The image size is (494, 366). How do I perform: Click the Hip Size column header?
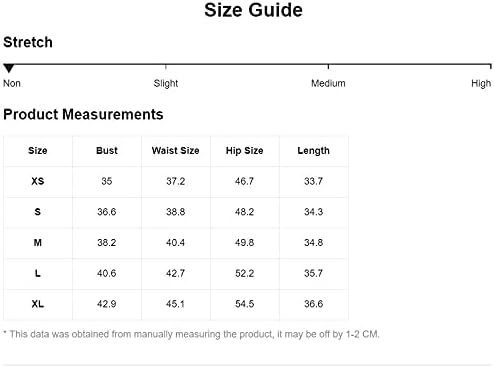click(x=244, y=151)
